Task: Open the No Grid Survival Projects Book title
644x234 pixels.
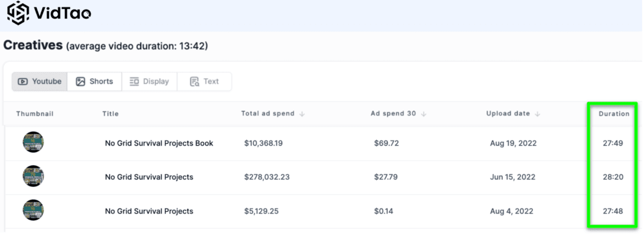Action: 159,143
